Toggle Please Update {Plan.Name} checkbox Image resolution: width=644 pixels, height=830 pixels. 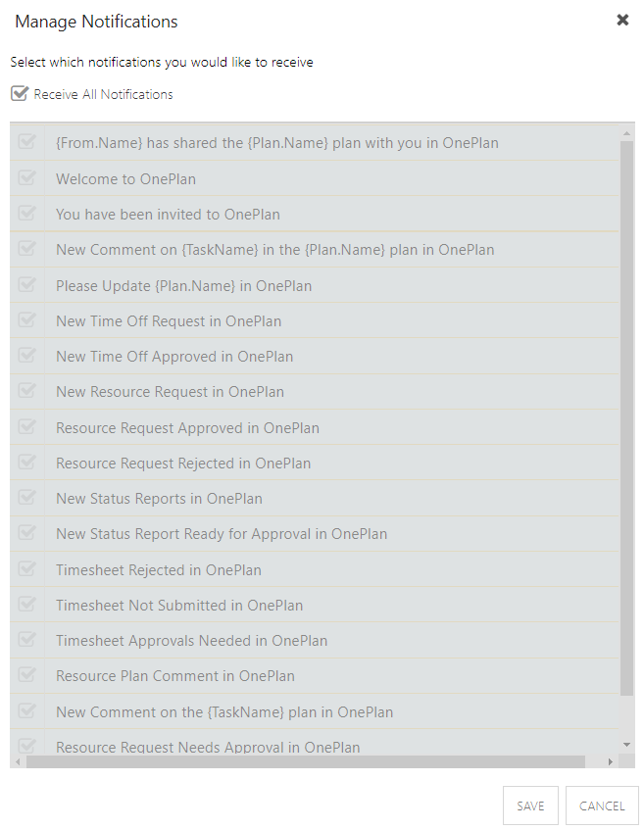tap(26, 285)
